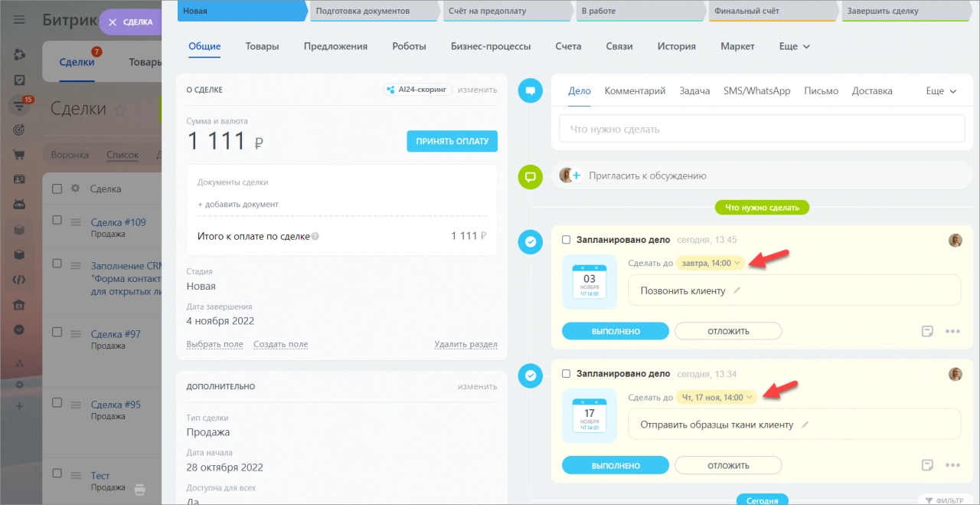Select the Сделка #109 row checkbox
The image size is (980, 505).
(x=57, y=221)
